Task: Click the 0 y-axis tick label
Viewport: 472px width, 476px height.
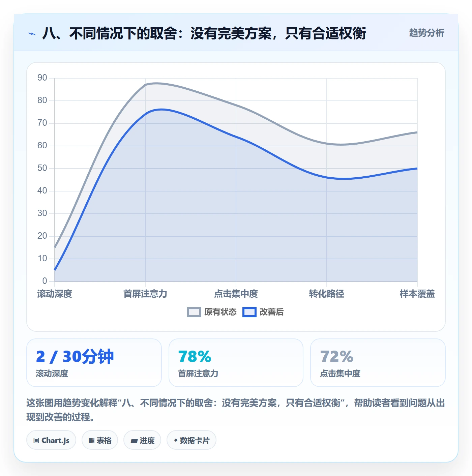Action: pyautogui.click(x=45, y=281)
